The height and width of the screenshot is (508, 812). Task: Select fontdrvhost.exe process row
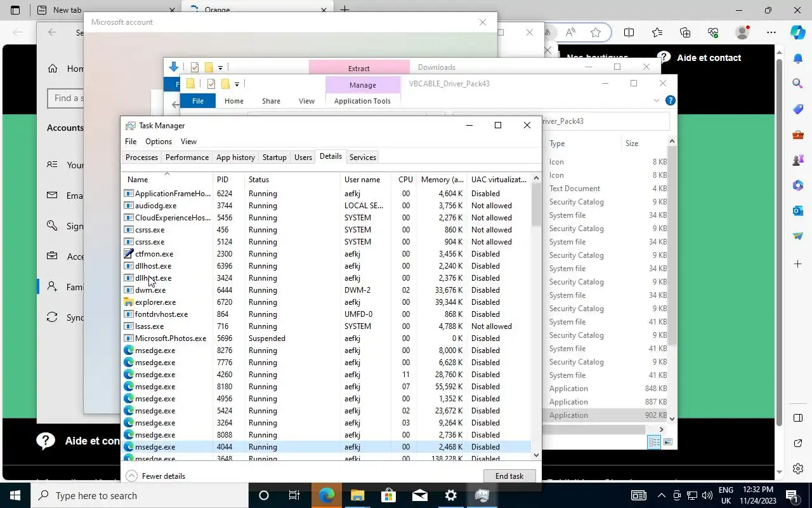327,314
